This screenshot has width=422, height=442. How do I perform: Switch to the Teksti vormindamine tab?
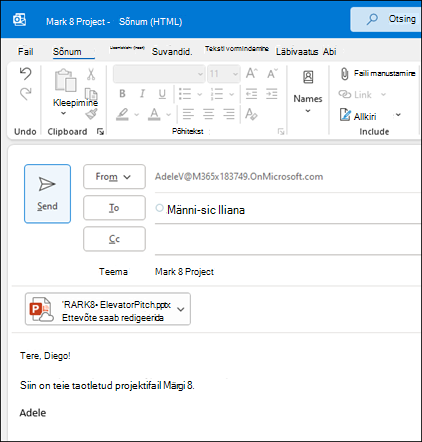click(237, 49)
